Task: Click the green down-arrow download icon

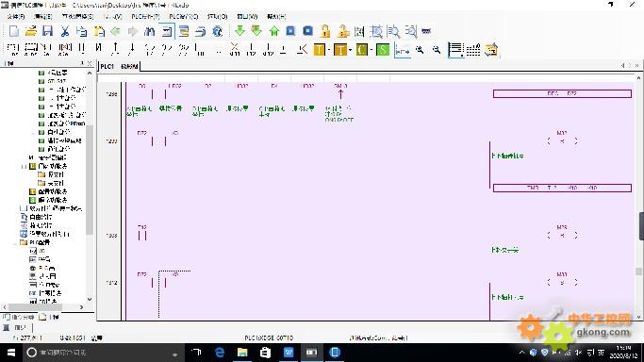Action: tap(239, 31)
